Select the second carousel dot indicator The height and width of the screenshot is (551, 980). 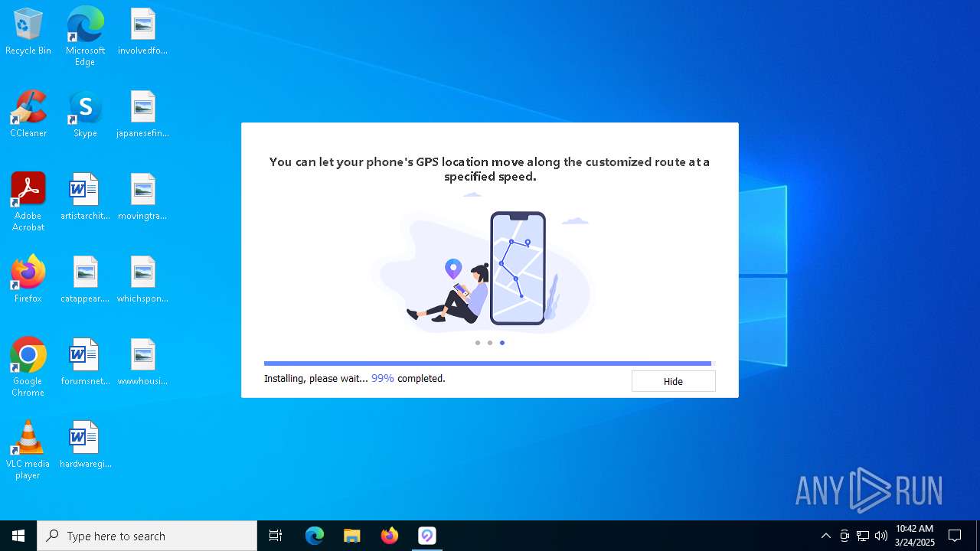[490, 343]
